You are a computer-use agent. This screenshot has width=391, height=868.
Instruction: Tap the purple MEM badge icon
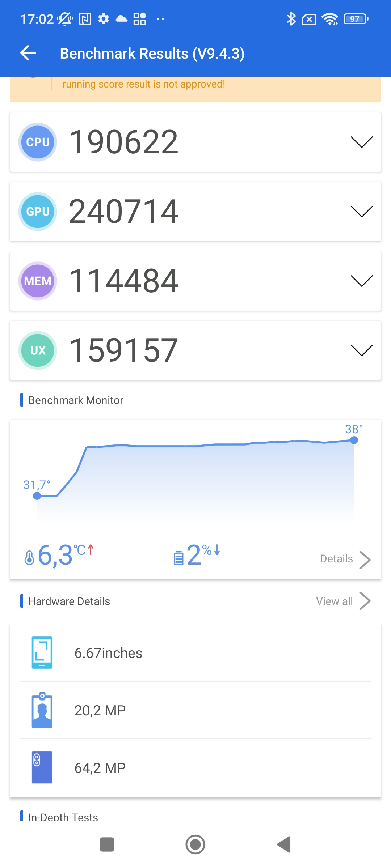(x=38, y=281)
